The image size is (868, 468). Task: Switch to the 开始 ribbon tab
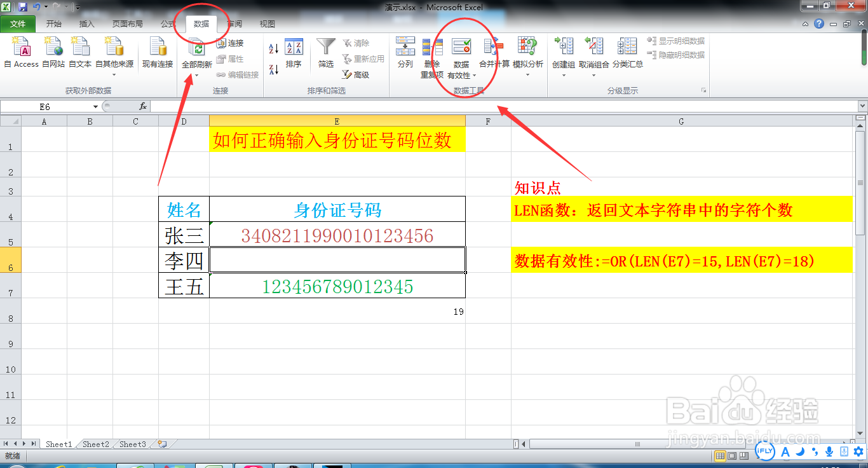point(53,24)
